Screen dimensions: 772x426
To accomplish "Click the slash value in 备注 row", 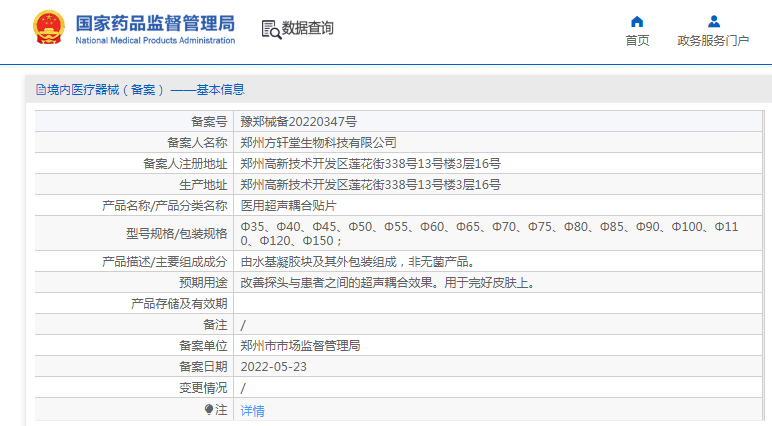I will 243,325.
